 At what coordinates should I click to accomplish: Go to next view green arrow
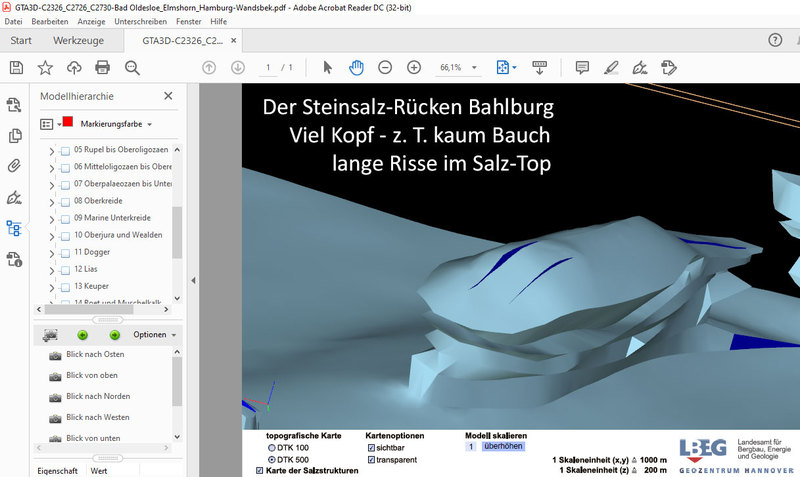pyautogui.click(x=114, y=334)
